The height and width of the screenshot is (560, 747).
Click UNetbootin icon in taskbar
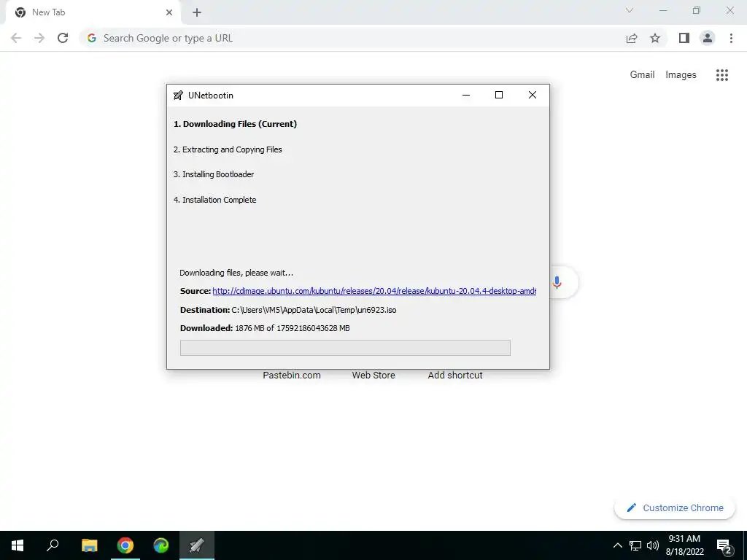(x=197, y=545)
